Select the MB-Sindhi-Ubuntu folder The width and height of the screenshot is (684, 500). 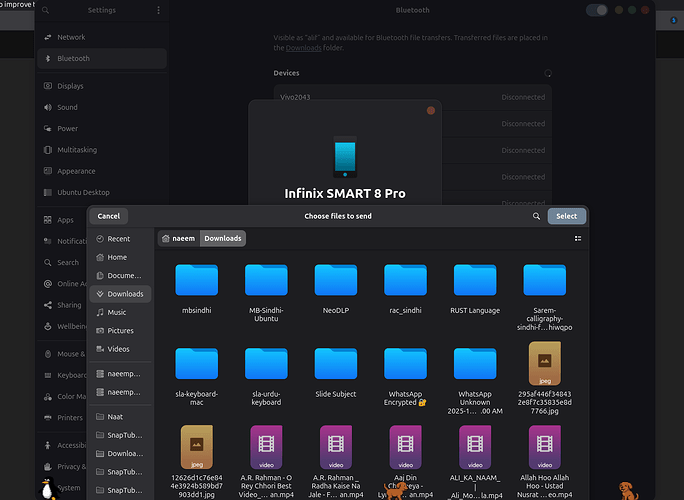tap(266, 292)
